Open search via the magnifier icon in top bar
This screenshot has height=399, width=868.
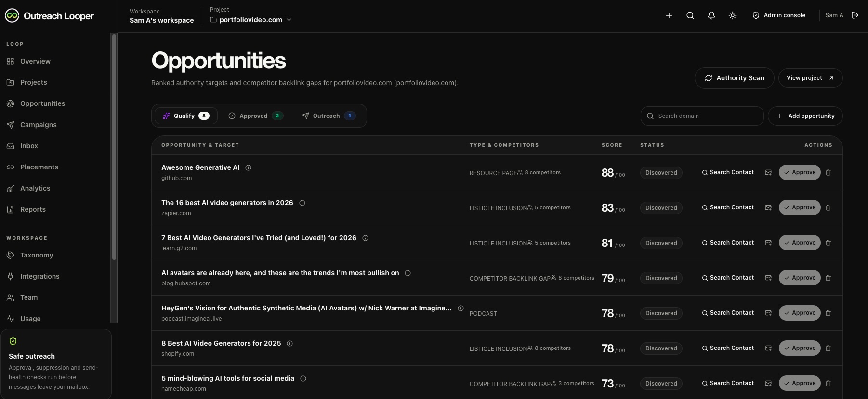pyautogui.click(x=690, y=15)
